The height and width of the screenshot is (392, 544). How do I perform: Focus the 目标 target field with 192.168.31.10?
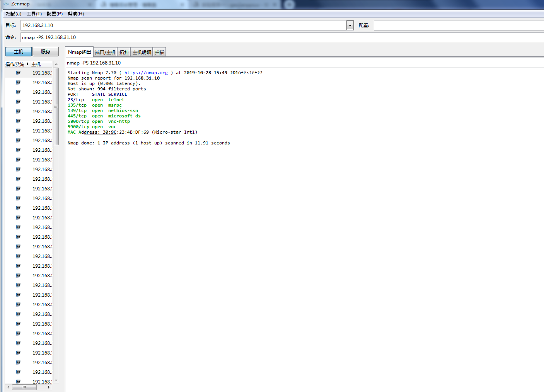click(184, 25)
